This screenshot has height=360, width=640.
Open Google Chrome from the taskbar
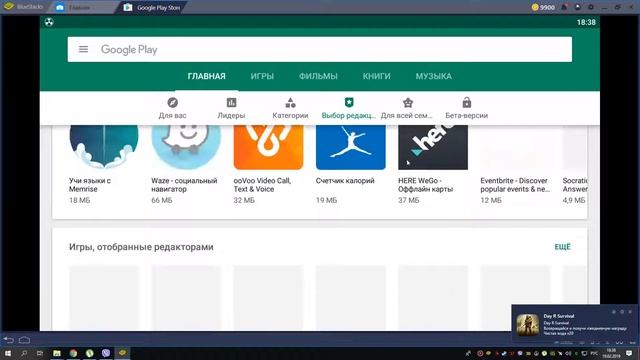73,353
